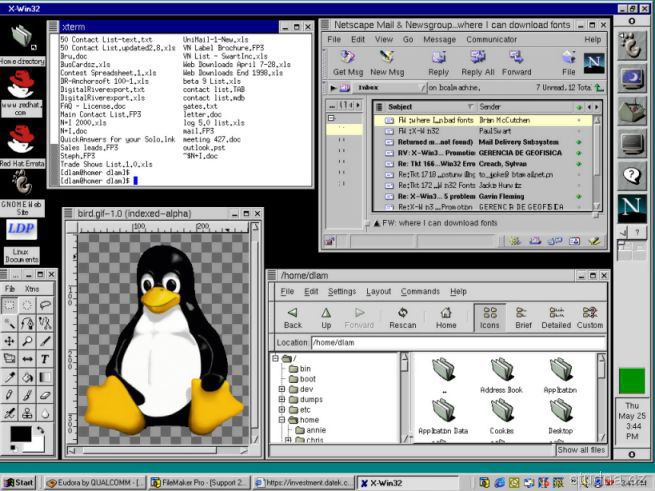Go Home in the file manager toolbar
Screen dimensions: 655x491
coord(446,316)
